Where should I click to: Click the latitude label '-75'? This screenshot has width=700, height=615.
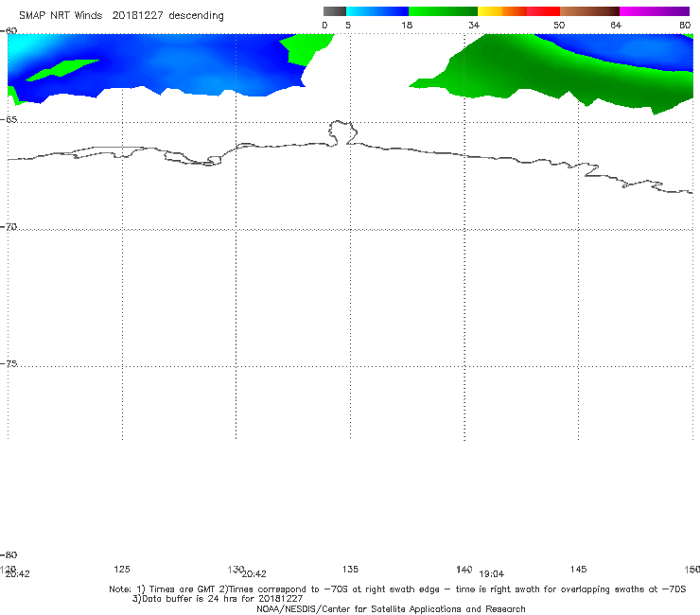(9, 363)
